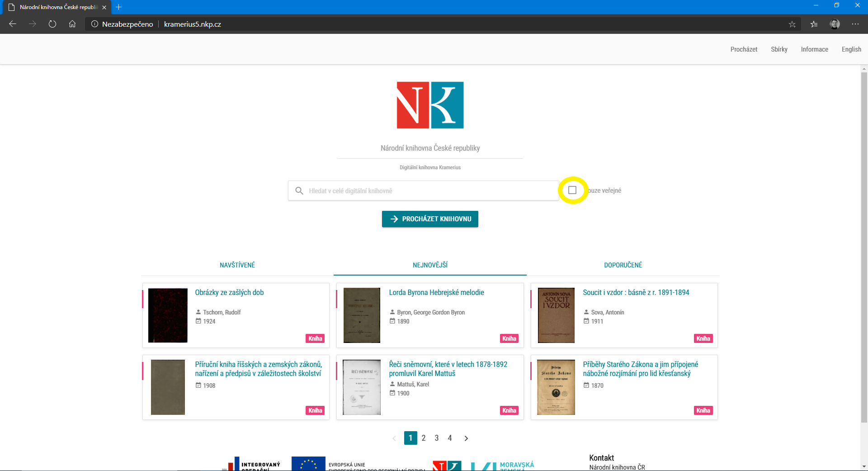
Task: Go to browser home page icon
Action: coord(72,24)
